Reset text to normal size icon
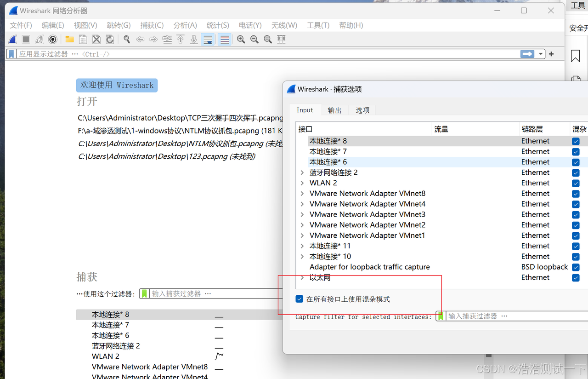This screenshot has width=588, height=379. point(268,40)
